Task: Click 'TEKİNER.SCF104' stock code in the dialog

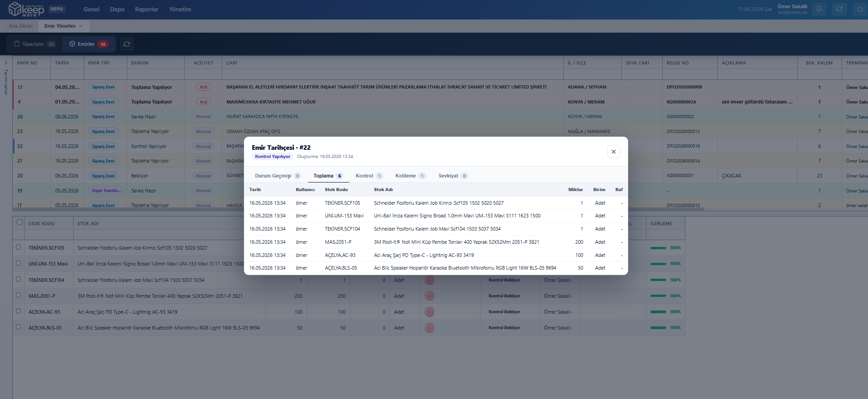Action: pos(342,229)
